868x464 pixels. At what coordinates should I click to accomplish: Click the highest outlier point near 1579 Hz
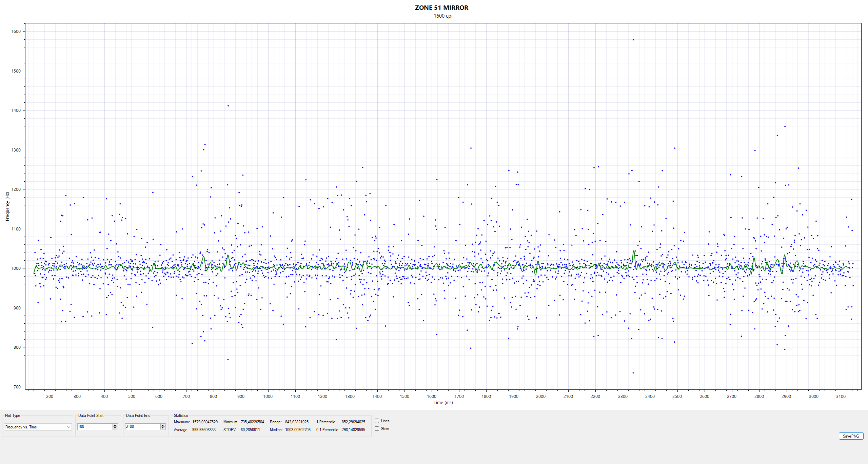(633, 40)
